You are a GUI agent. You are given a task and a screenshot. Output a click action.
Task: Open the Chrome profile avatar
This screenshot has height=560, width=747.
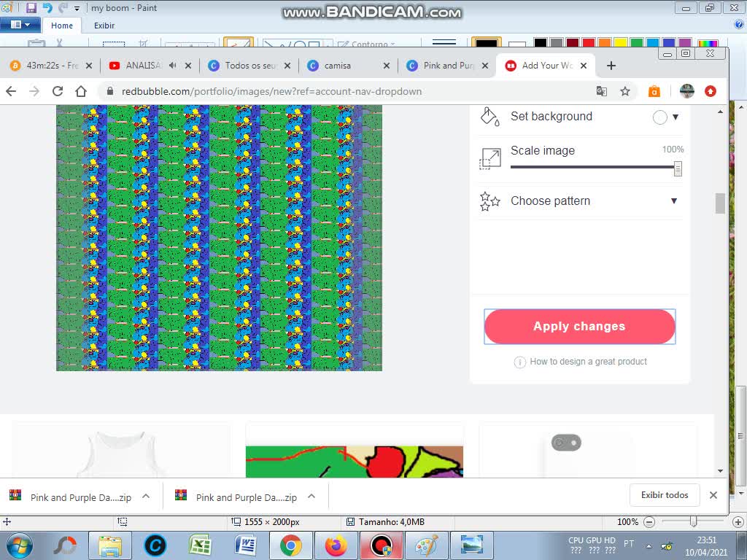pos(686,91)
